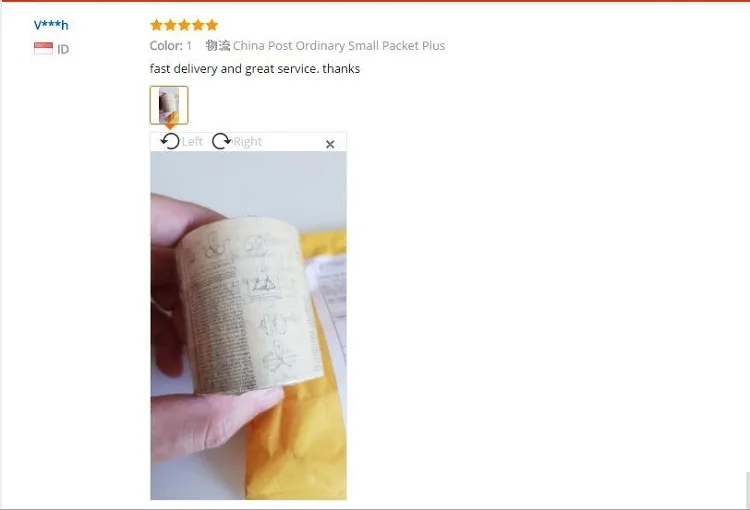Screen dimensions: 750x510
Task: Click the second rating star
Action: [x=170, y=25]
